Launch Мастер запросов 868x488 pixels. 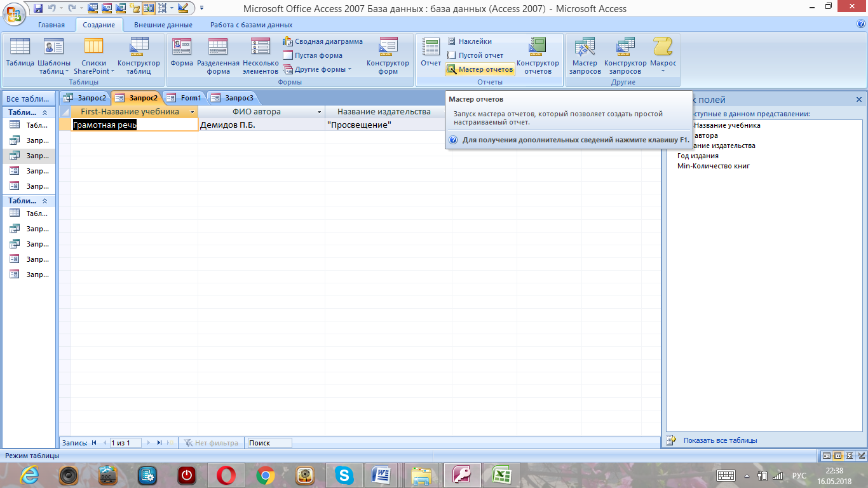coord(585,56)
